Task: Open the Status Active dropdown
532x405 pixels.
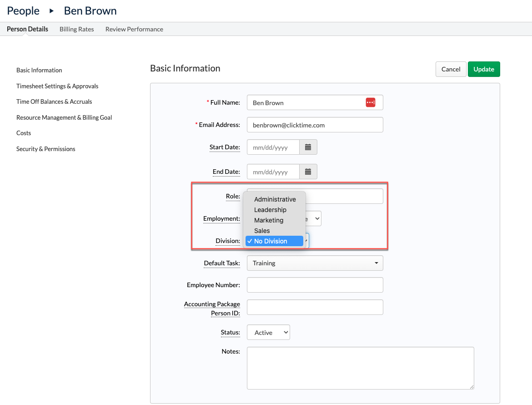Action: click(268, 332)
